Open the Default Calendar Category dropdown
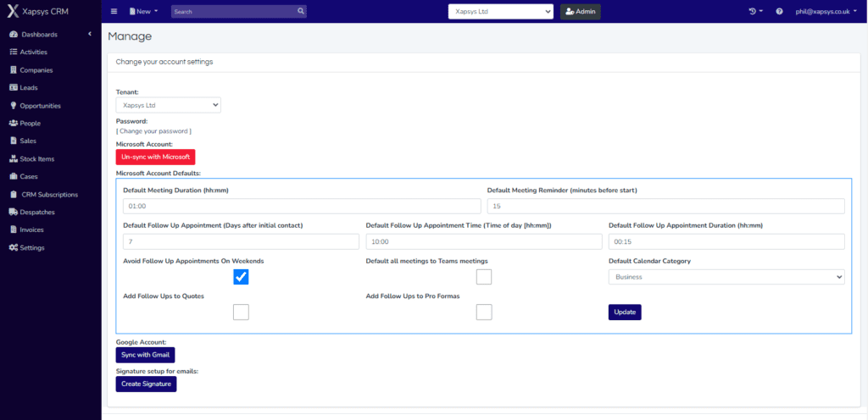Screen dimensions: 868x420 tap(726, 277)
